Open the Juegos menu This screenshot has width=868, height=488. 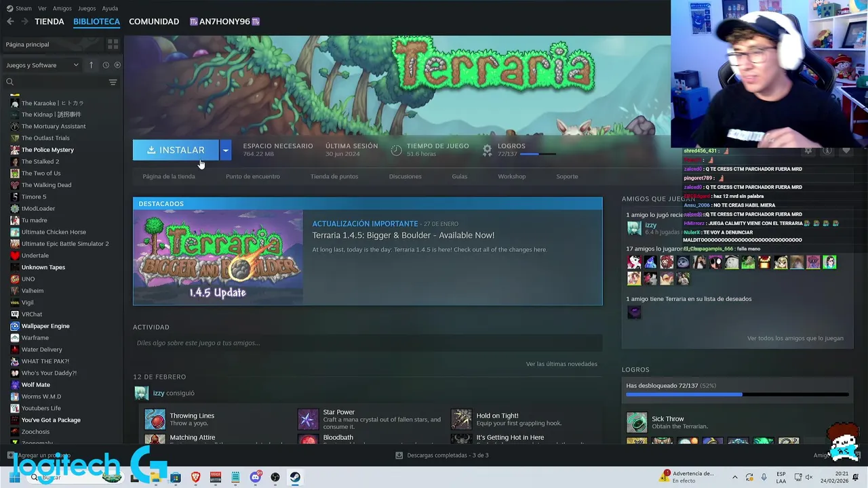87,8
